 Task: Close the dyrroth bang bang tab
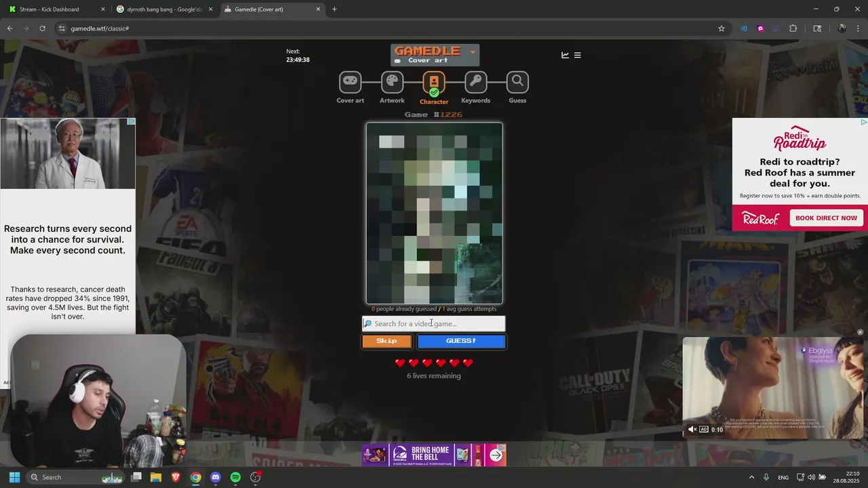pyautogui.click(x=210, y=9)
